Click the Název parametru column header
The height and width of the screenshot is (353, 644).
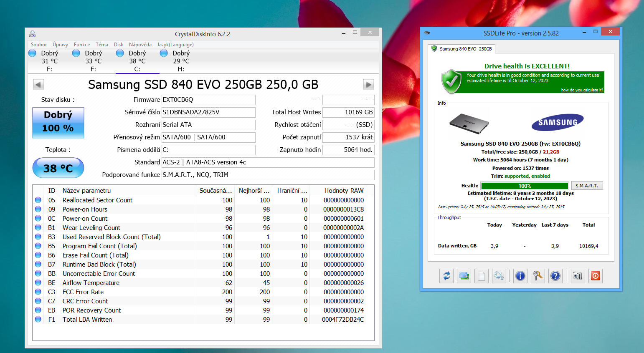click(128, 190)
